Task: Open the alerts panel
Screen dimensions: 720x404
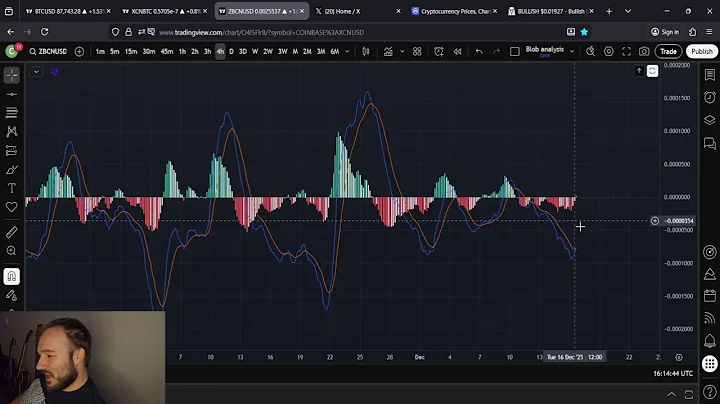Action: [709, 97]
